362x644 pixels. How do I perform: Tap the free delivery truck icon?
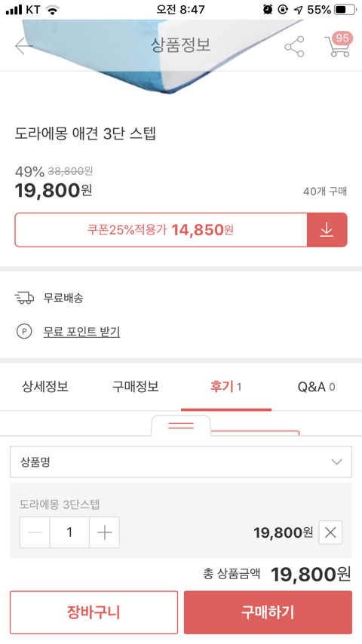(24, 297)
